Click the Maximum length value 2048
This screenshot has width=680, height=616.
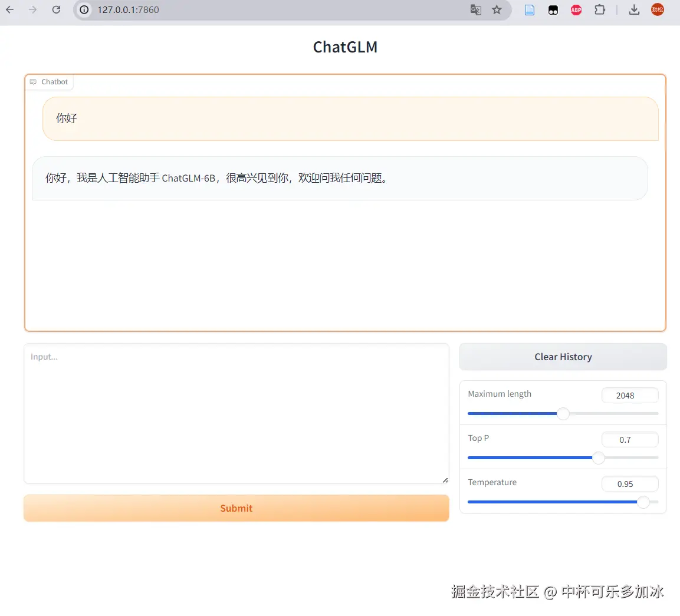(630, 396)
